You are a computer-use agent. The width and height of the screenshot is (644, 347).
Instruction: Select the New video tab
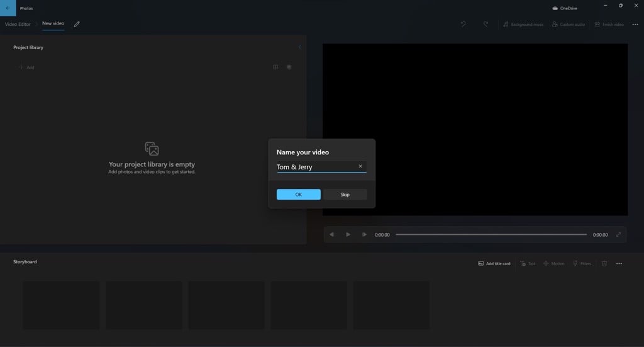pyautogui.click(x=53, y=24)
